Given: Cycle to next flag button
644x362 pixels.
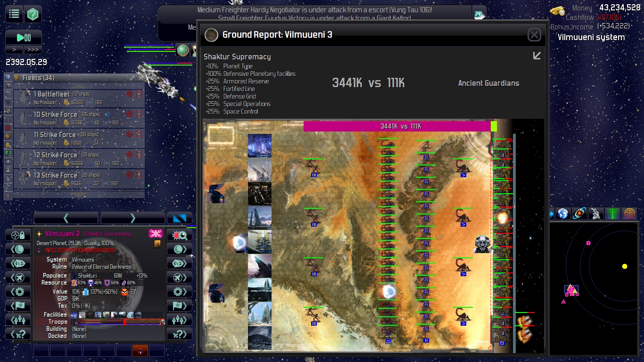Looking at the screenshot, I should (180, 306).
